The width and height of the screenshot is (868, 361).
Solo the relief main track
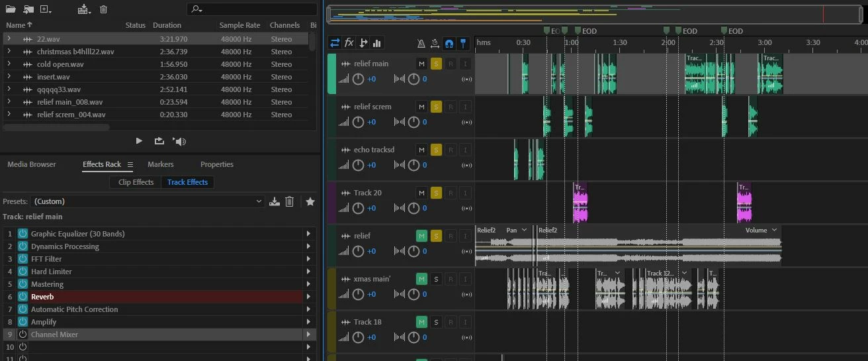tap(436, 64)
